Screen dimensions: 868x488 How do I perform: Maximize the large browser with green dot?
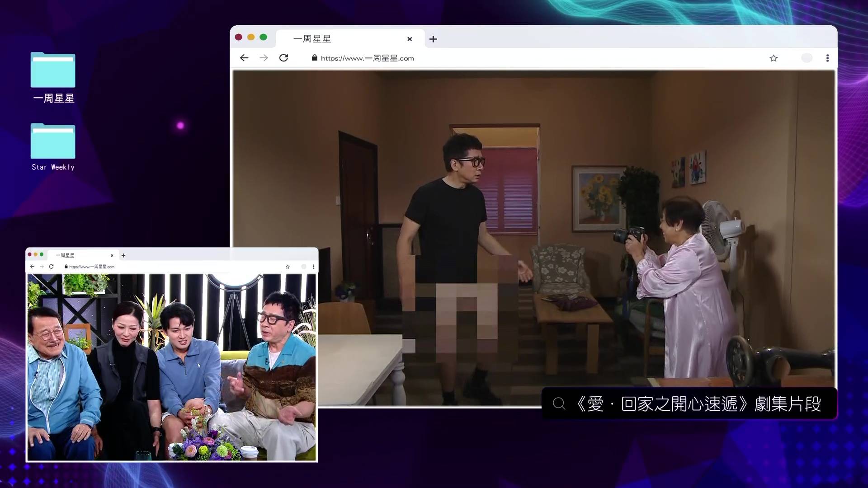(x=264, y=37)
